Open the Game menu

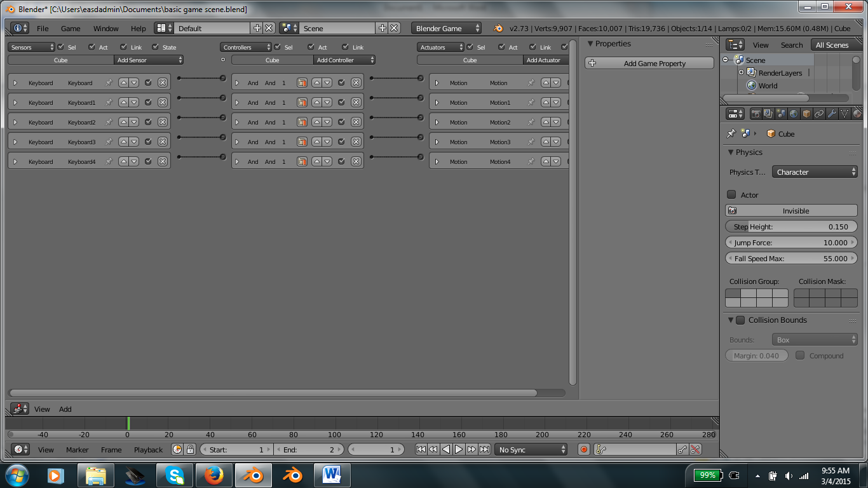[x=71, y=28]
